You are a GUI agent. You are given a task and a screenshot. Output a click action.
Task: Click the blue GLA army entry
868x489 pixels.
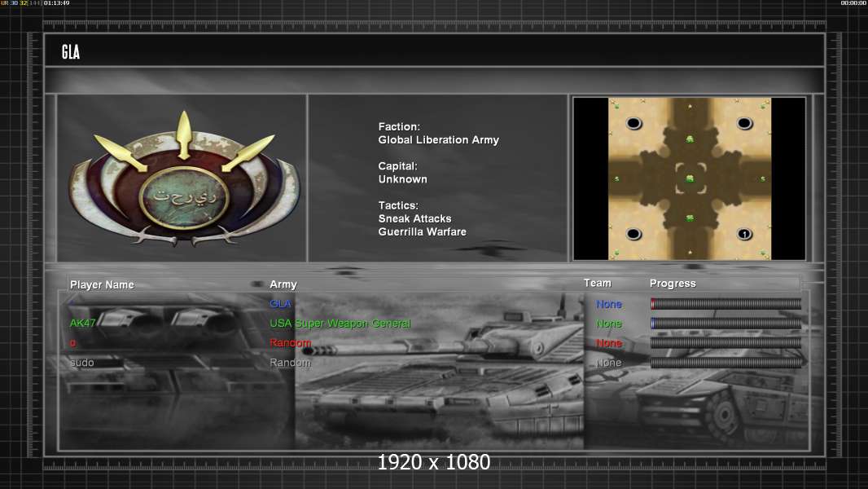[280, 304]
